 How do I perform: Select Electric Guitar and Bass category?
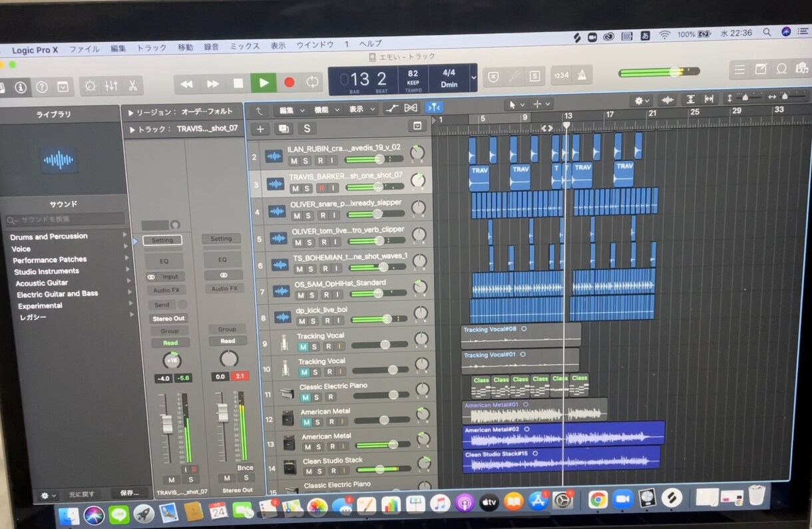(57, 294)
